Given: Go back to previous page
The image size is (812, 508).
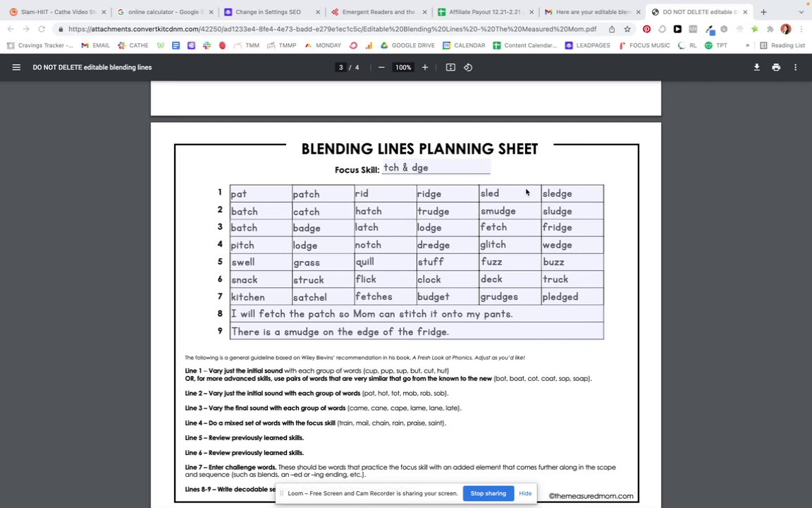Looking at the screenshot, I should pyautogui.click(x=11, y=29).
